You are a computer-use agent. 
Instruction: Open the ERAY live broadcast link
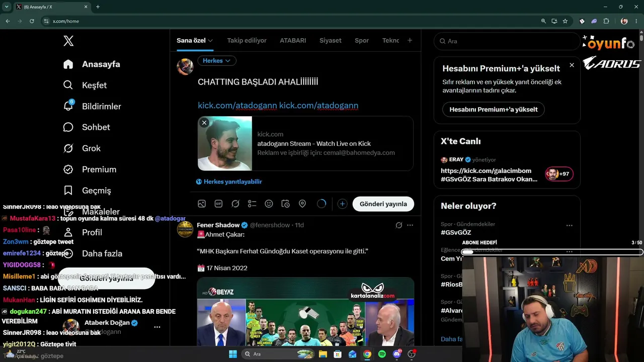(489, 174)
